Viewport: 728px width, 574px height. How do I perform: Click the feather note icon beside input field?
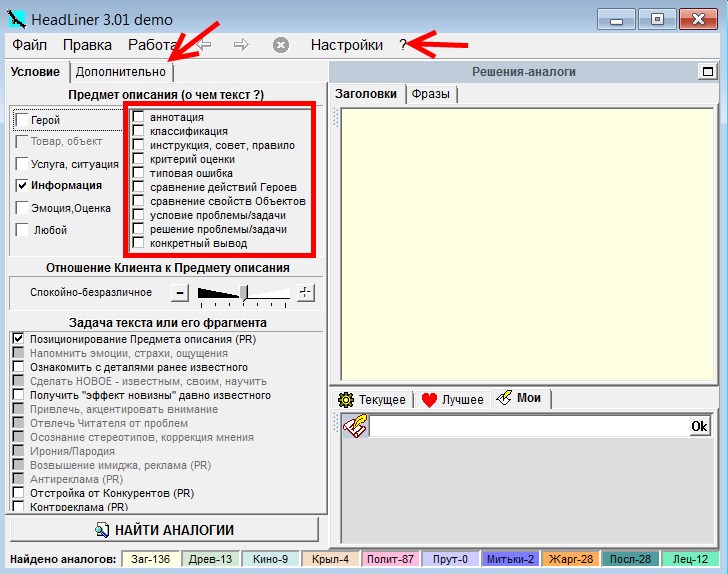[x=355, y=426]
